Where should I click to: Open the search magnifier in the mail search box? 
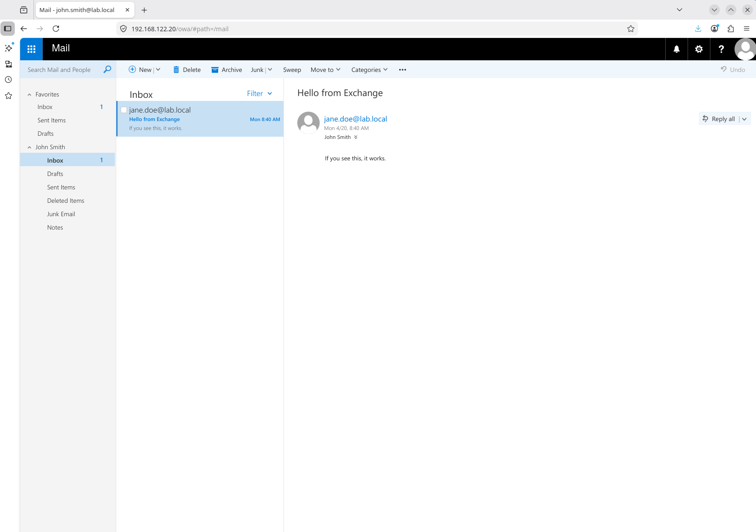point(107,70)
